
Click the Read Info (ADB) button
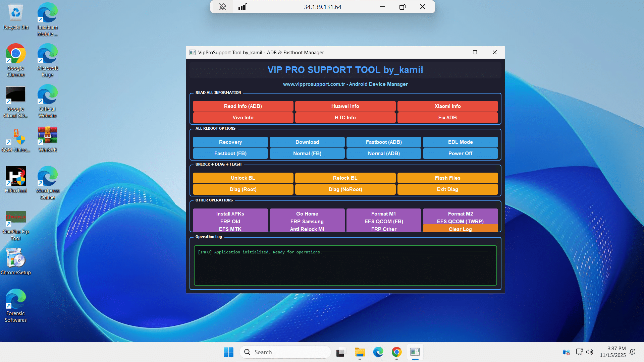tap(243, 106)
